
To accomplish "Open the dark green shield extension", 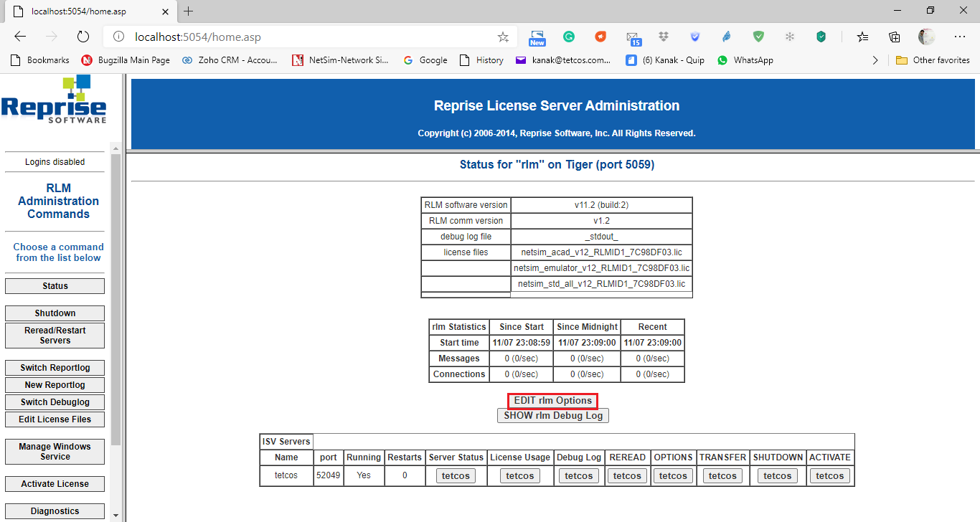I will (821, 37).
